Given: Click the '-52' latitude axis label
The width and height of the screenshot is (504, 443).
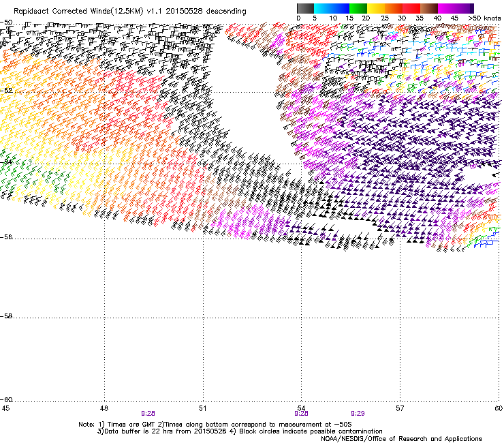Looking at the screenshot, I should [6, 91].
